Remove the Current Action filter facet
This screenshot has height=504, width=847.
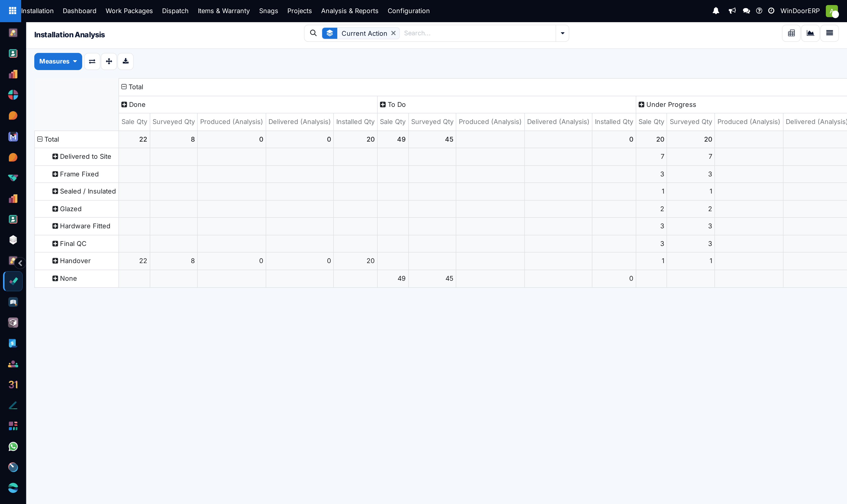[x=394, y=33]
